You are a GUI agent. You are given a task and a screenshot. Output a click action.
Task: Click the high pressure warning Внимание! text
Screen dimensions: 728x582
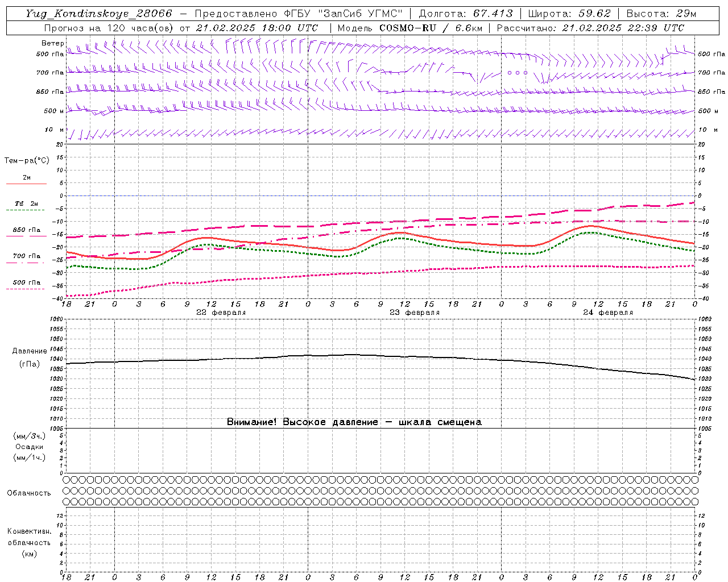pyautogui.click(x=354, y=422)
